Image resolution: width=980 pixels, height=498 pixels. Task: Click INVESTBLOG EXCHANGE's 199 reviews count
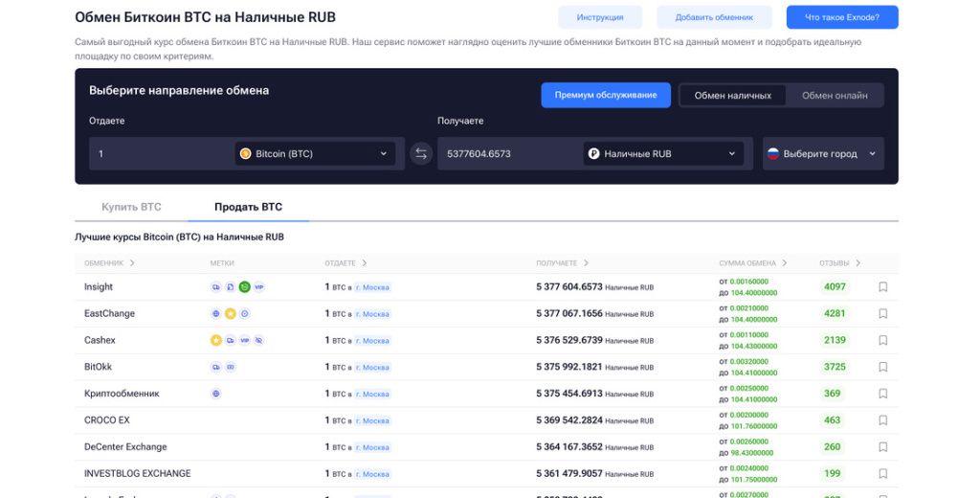pyautogui.click(x=832, y=474)
